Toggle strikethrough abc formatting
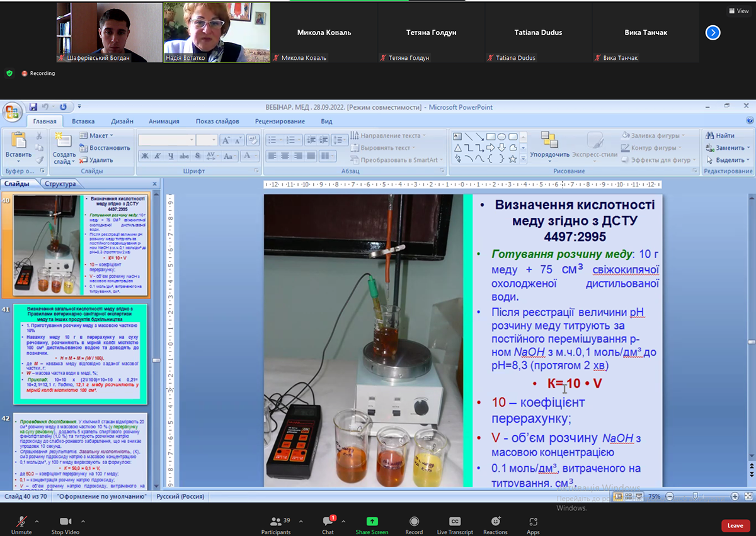756x536 pixels. tap(184, 156)
